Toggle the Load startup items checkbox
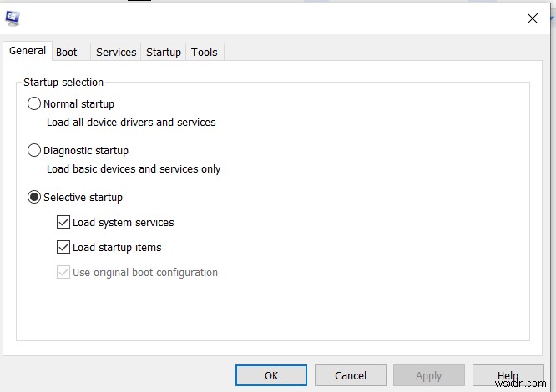The width and height of the screenshot is (556, 392). [x=63, y=247]
